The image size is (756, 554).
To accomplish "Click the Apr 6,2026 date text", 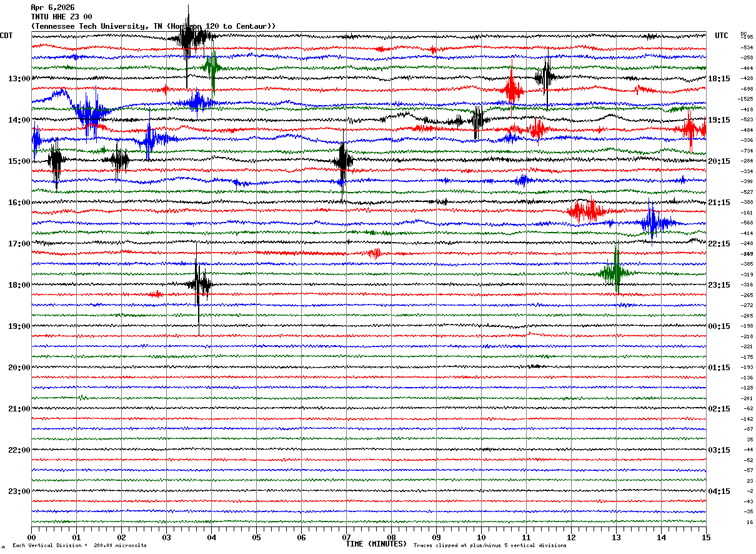I will click(x=52, y=8).
